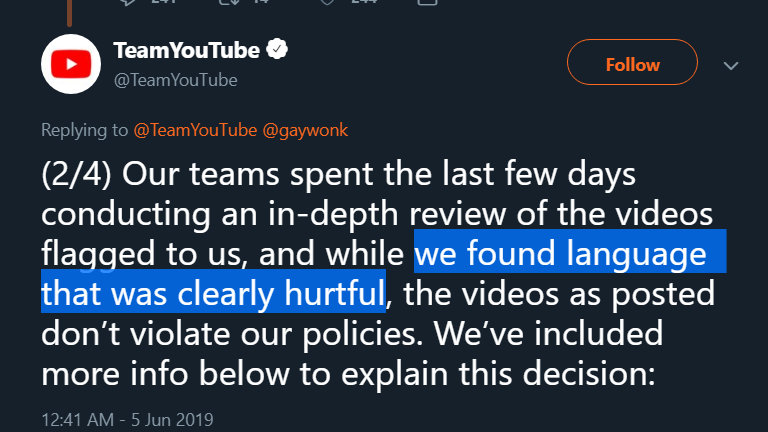
Task: Open the @TeamYouTube handle under the name
Action: pos(175,80)
